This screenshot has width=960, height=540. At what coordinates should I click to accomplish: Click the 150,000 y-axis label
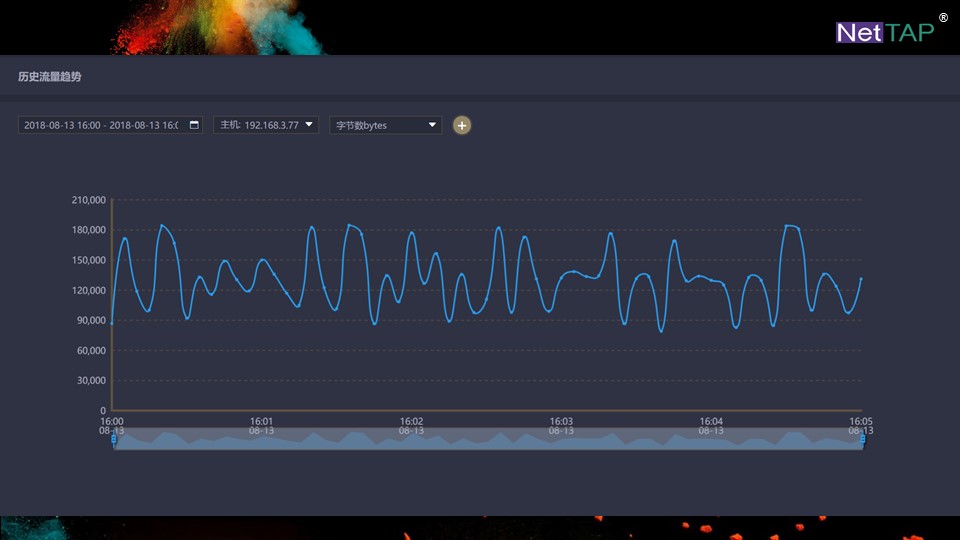(89, 260)
